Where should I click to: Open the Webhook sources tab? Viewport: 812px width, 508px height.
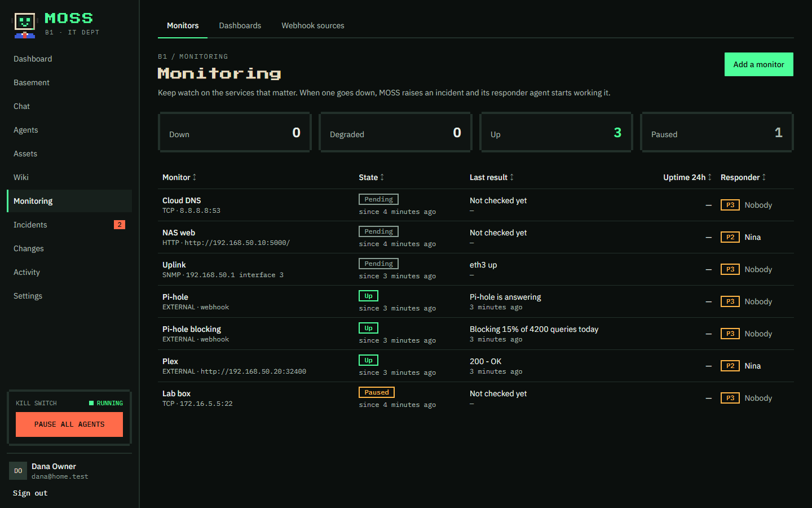[x=313, y=25]
